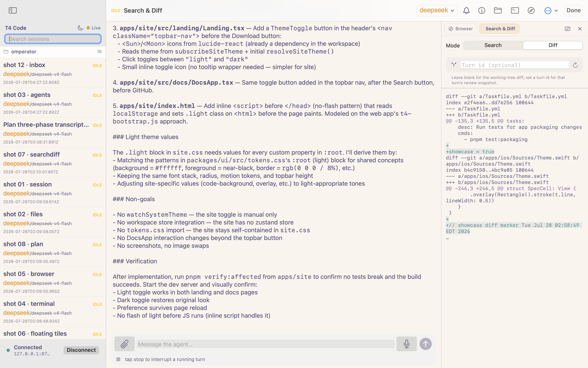Open the Plan three-phase transcript session
Image resolution: width=588 pixels, height=368 pixels.
(x=53, y=132)
